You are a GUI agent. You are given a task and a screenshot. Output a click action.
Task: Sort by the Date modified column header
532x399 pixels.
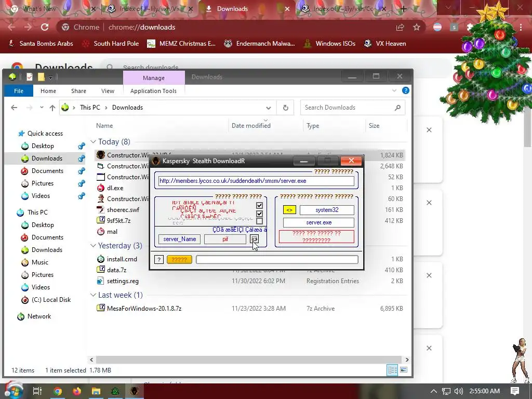tap(251, 126)
